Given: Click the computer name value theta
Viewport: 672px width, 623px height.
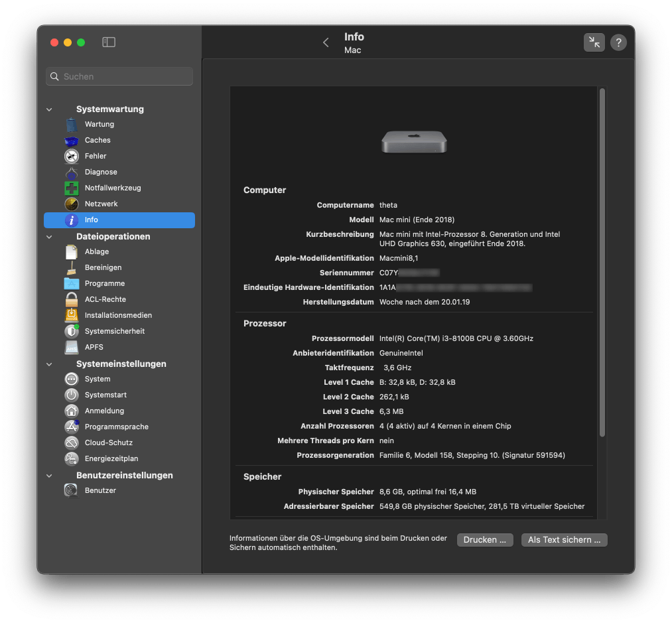Looking at the screenshot, I should [x=388, y=205].
